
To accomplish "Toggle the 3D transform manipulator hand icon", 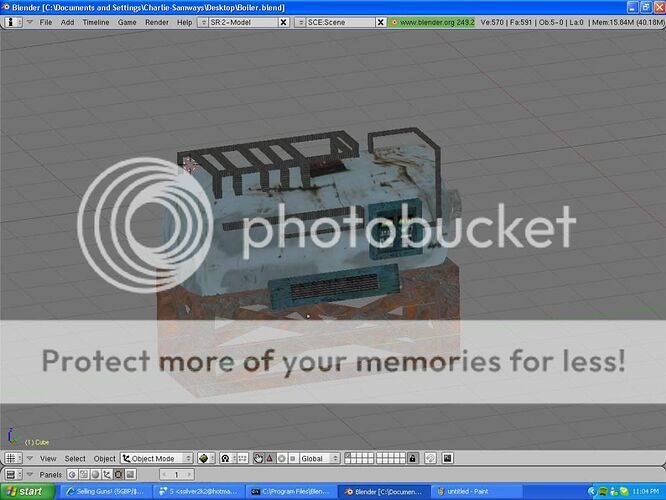I will click(258, 458).
